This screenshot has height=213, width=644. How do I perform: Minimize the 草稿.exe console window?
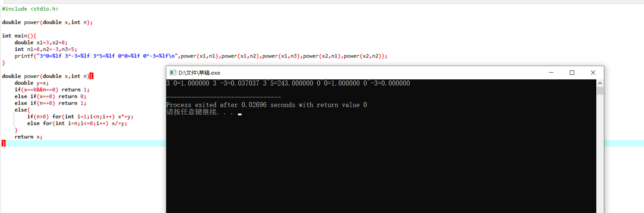551,73
